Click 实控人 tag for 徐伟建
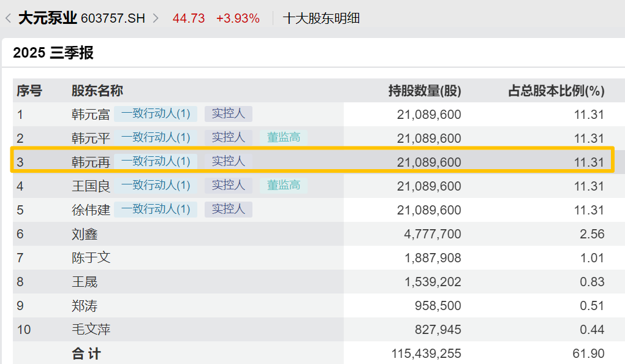The width and height of the screenshot is (625, 364). (229, 210)
